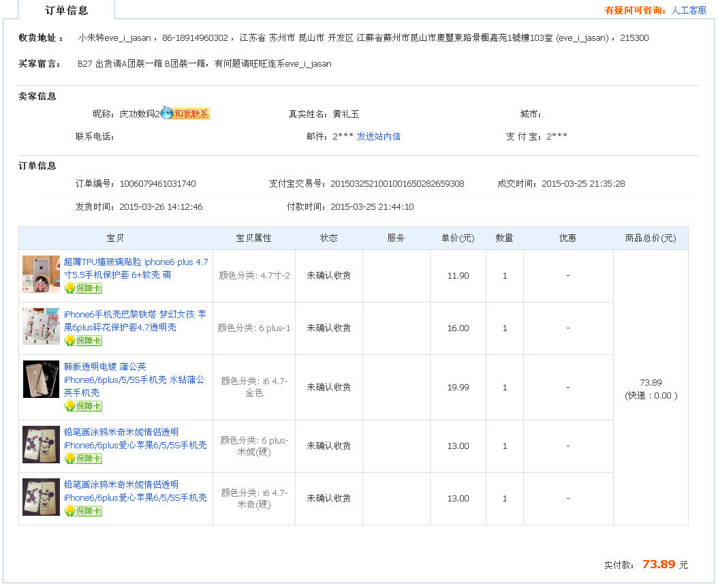Click 保障卡 badge under 蒲公英 product
Viewport: 718px width, 588px height.
83,406
